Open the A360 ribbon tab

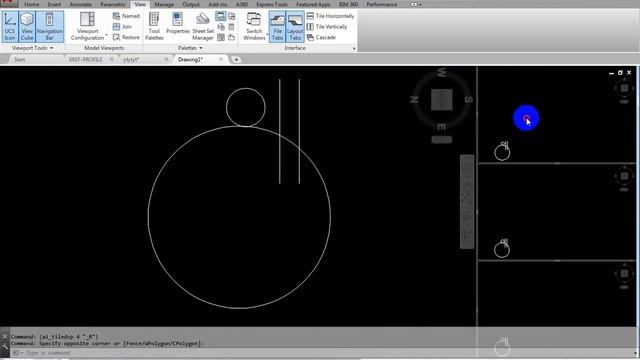pos(242,4)
